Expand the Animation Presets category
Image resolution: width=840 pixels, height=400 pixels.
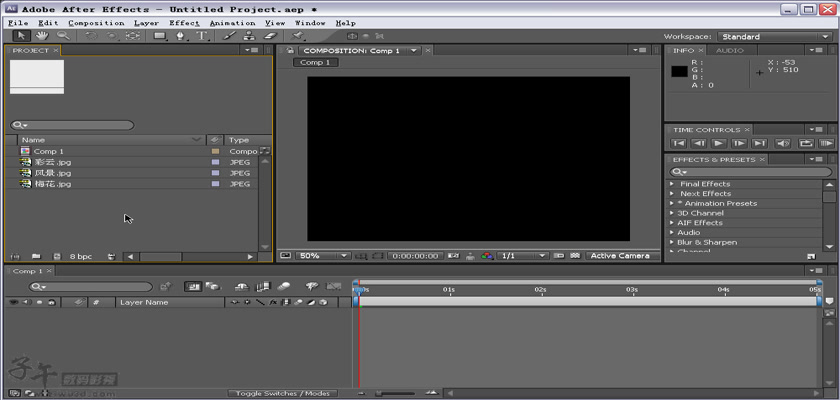672,203
